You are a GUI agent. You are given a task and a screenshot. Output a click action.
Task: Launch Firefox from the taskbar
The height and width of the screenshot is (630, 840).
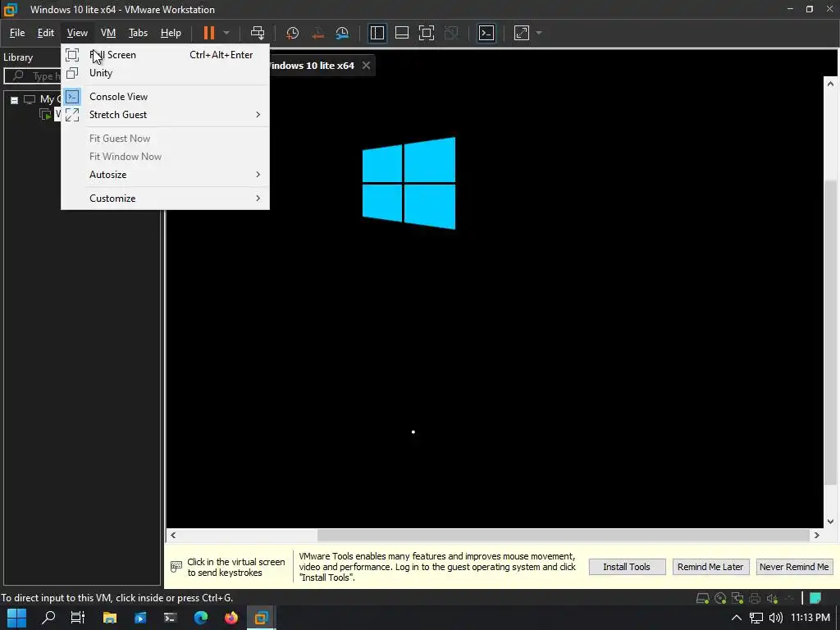(231, 618)
